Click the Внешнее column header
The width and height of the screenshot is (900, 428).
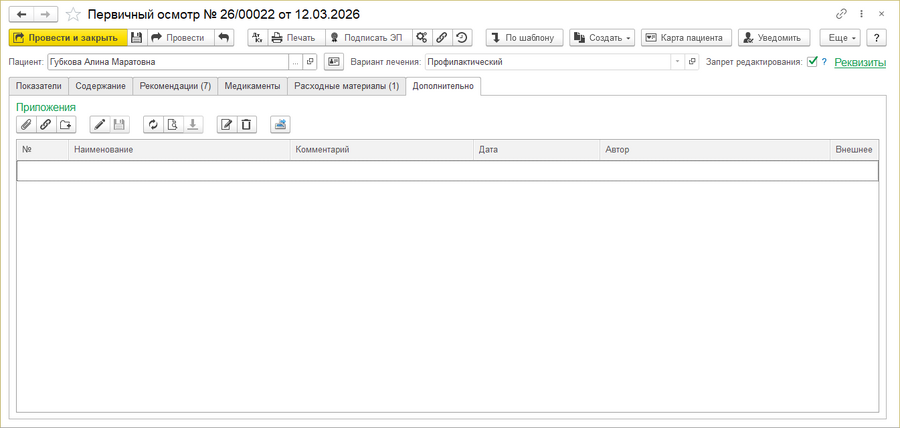(854, 150)
